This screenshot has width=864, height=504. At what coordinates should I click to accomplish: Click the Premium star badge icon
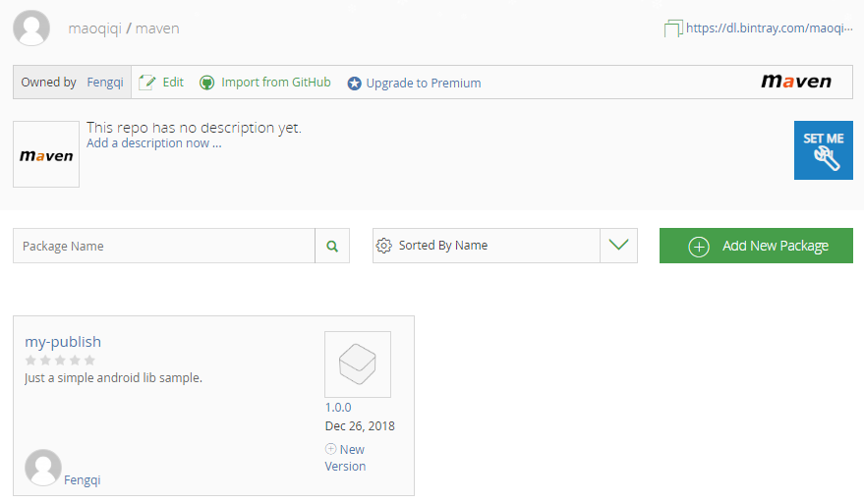click(354, 84)
